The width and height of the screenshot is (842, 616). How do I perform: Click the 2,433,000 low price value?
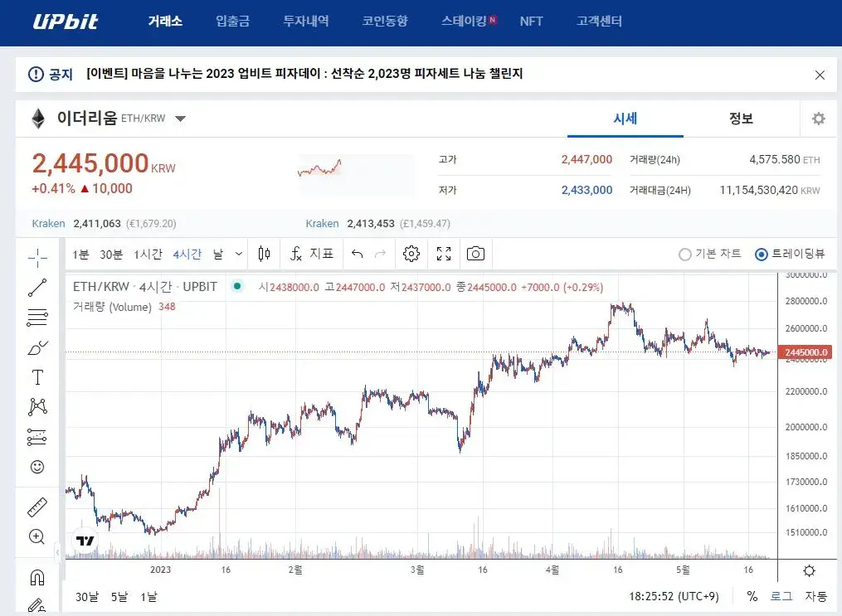pyautogui.click(x=586, y=190)
